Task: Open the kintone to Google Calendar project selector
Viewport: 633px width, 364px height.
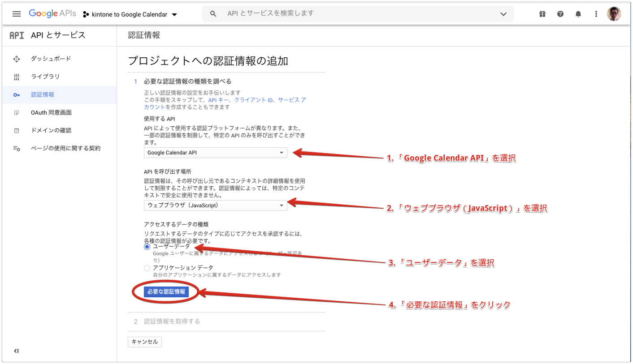Action: [x=130, y=14]
